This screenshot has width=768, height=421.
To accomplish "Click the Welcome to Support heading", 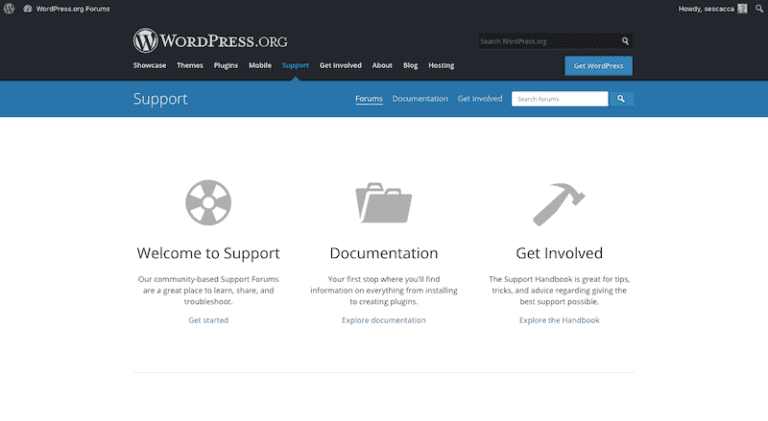I will 208,253.
